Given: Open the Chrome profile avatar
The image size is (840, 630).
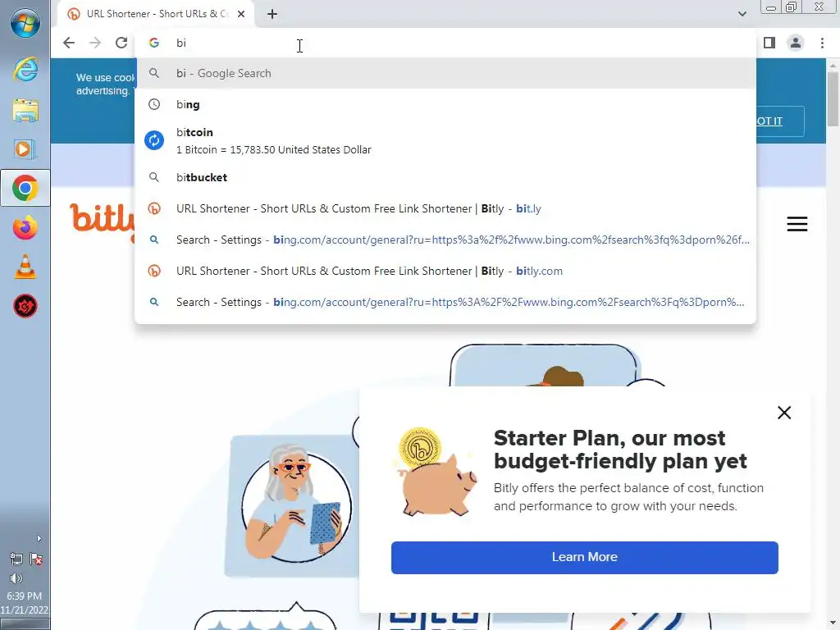Looking at the screenshot, I should [796, 43].
